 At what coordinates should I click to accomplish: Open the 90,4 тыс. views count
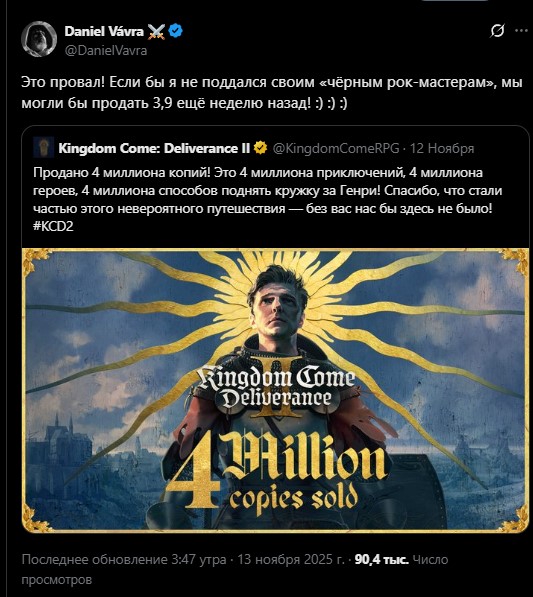point(381,559)
